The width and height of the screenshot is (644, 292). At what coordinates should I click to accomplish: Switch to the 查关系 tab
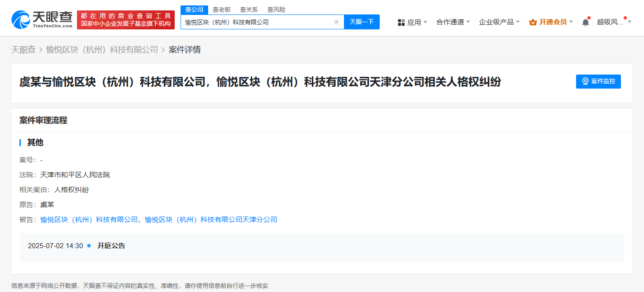(x=249, y=9)
